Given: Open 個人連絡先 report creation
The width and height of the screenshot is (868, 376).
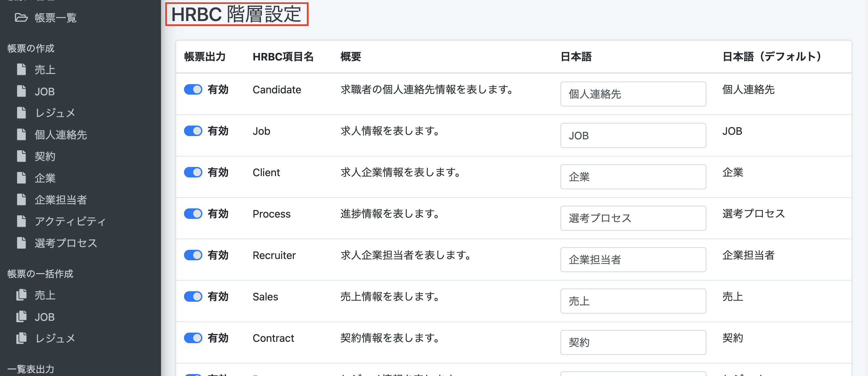Looking at the screenshot, I should point(61,134).
